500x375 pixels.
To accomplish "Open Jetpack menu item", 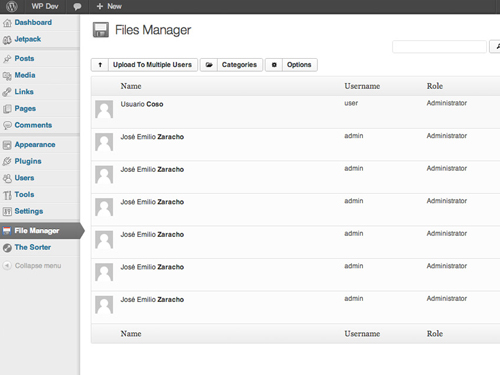I will (28, 39).
